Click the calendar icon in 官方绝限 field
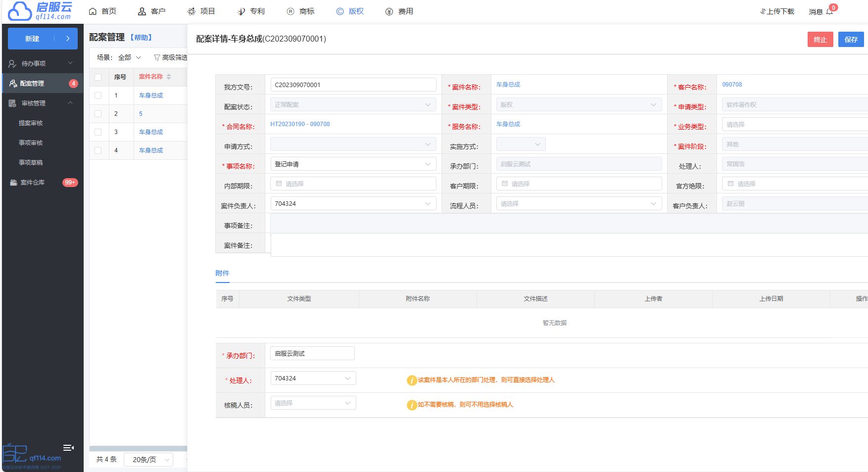This screenshot has width=868, height=472. [730, 184]
